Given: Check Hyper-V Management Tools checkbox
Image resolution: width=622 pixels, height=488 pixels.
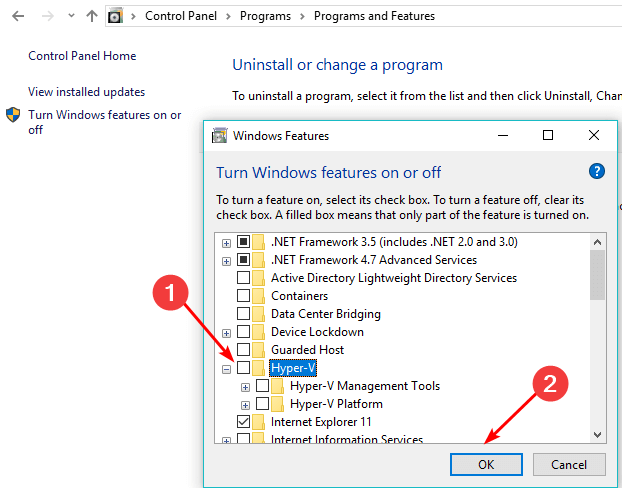Looking at the screenshot, I should point(262,385).
